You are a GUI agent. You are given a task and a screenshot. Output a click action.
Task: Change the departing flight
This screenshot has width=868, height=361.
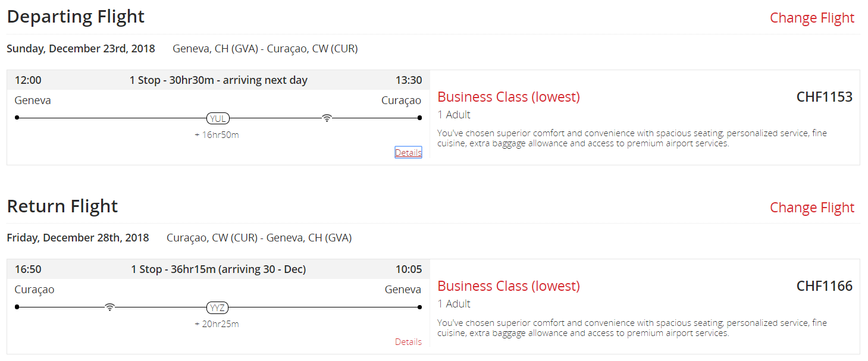[x=811, y=18]
